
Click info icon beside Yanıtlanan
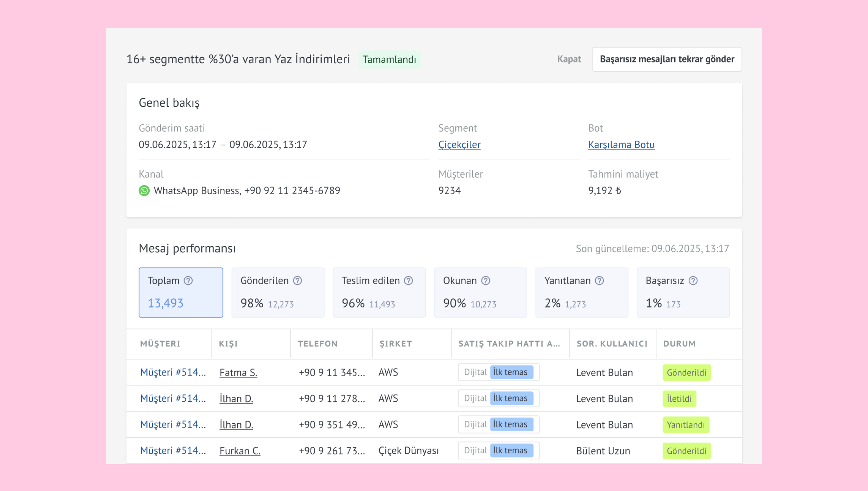(x=599, y=281)
